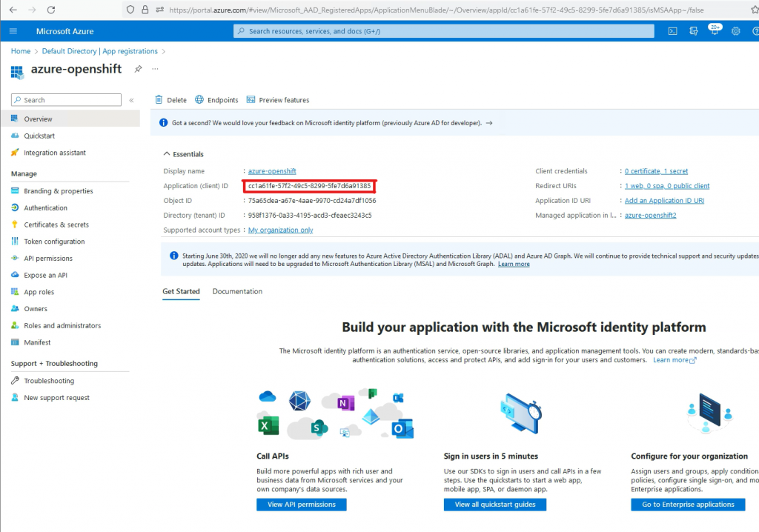Collapse the left menu with double chevron
The width and height of the screenshot is (759, 532).
tap(131, 100)
